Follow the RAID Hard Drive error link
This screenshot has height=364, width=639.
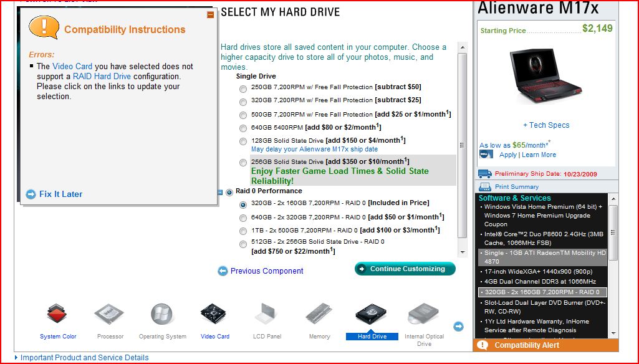[102, 76]
